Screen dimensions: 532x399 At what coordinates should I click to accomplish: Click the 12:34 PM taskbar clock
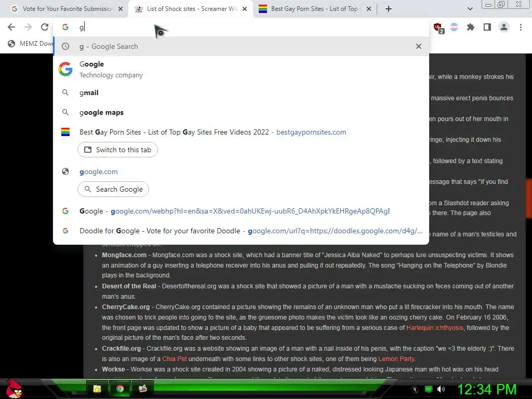pos(487,389)
